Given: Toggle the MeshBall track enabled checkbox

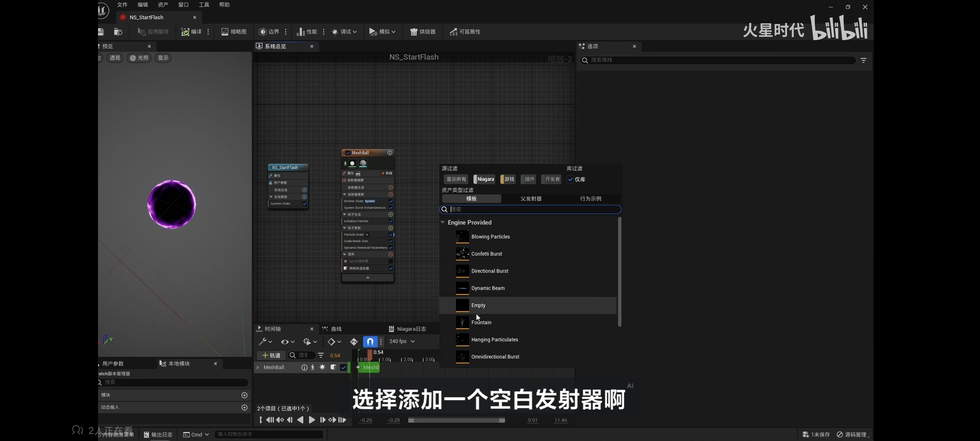Looking at the screenshot, I should pyautogui.click(x=343, y=367).
